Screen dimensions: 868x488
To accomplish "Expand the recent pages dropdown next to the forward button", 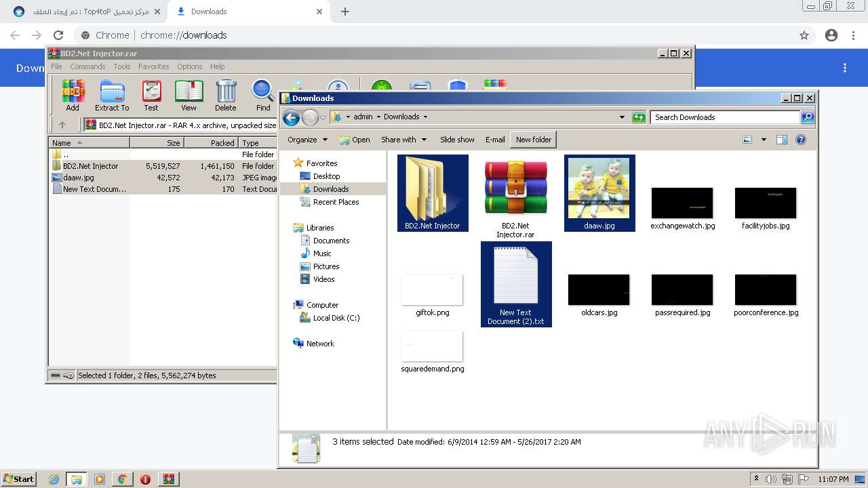I will (x=323, y=117).
